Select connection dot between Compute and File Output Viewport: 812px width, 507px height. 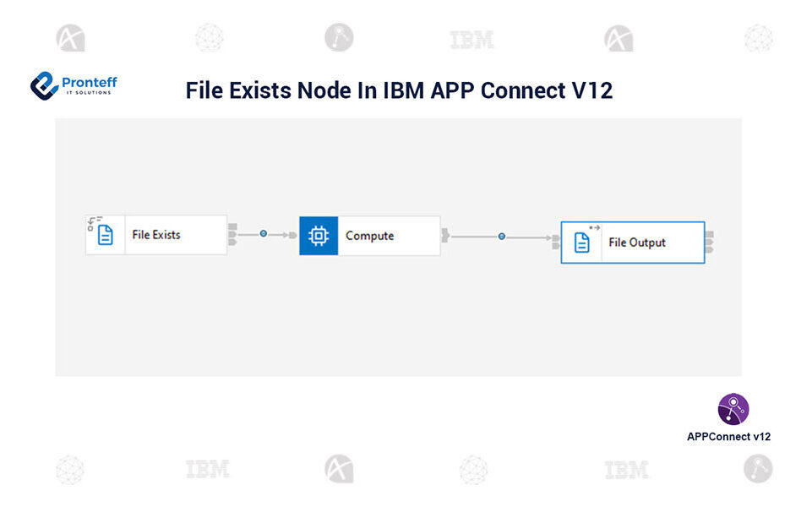502,237
